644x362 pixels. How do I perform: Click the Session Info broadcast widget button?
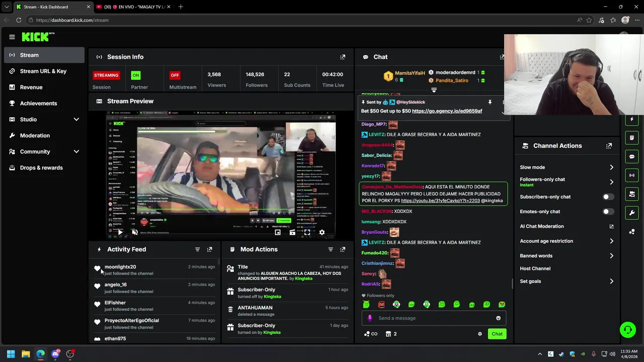632,175
